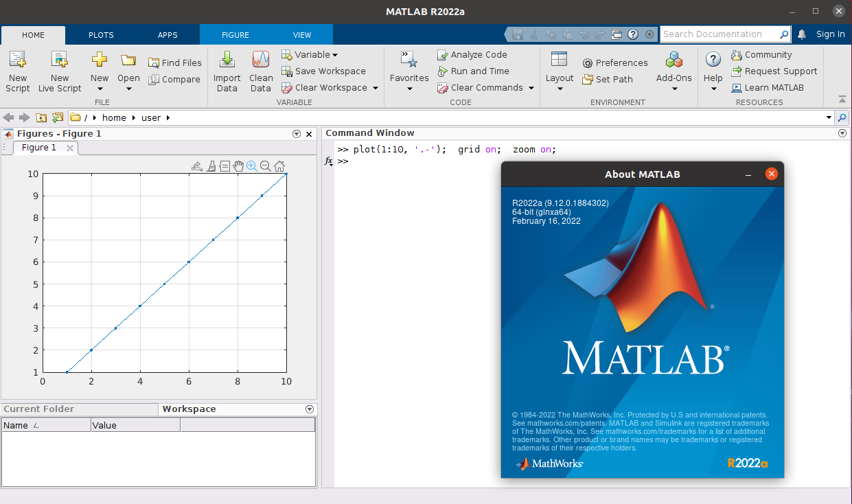Go up one folder level
The width and height of the screenshot is (852, 504).
click(41, 117)
